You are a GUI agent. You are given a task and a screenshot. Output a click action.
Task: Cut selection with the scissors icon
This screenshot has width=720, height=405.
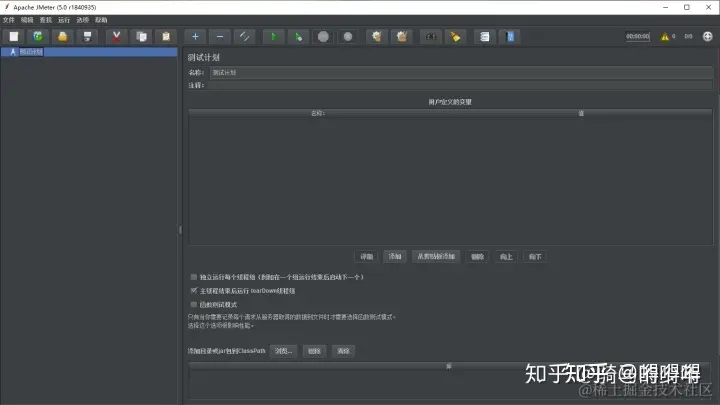click(117, 37)
